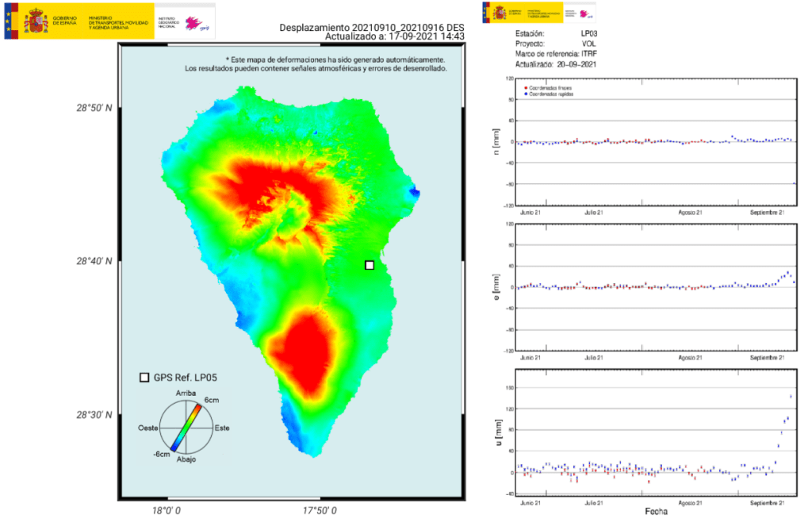
Task: Click the white GPS station square on map
Action: coord(370,265)
